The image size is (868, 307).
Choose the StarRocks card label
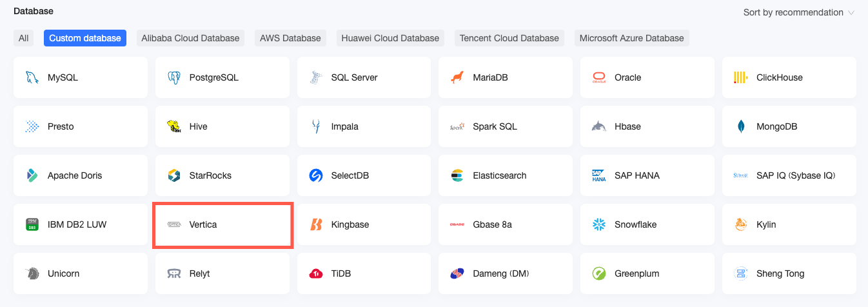point(210,175)
